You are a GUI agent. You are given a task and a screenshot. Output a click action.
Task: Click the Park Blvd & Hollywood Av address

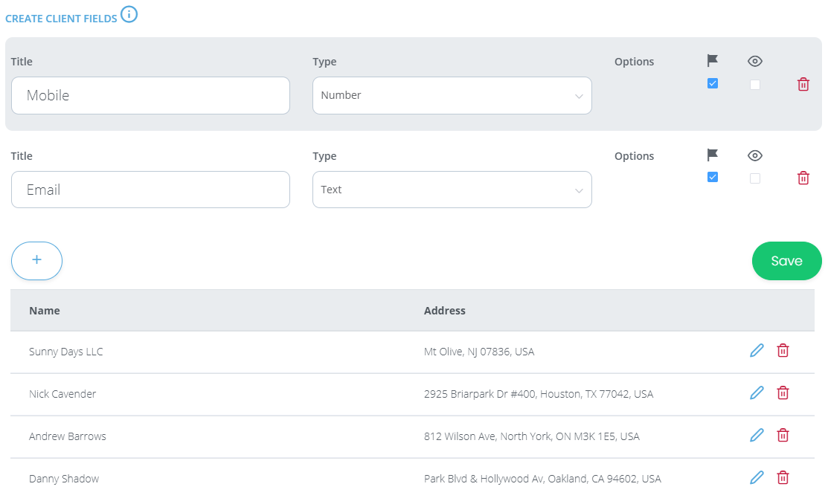[542, 479]
